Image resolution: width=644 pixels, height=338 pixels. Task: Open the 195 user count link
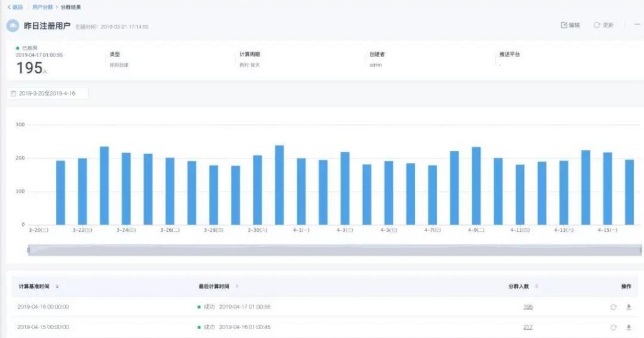[528, 307]
